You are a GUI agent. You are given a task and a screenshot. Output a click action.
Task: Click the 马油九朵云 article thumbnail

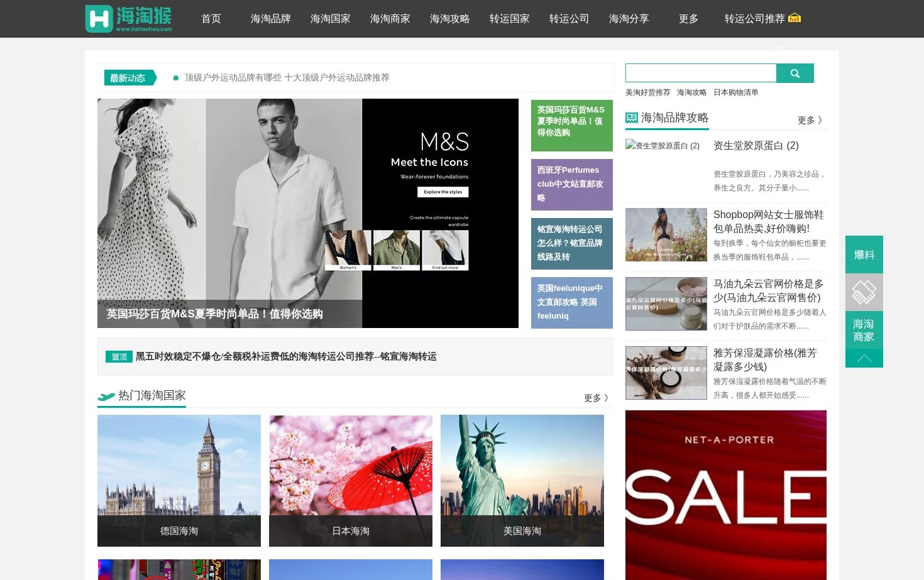click(666, 304)
